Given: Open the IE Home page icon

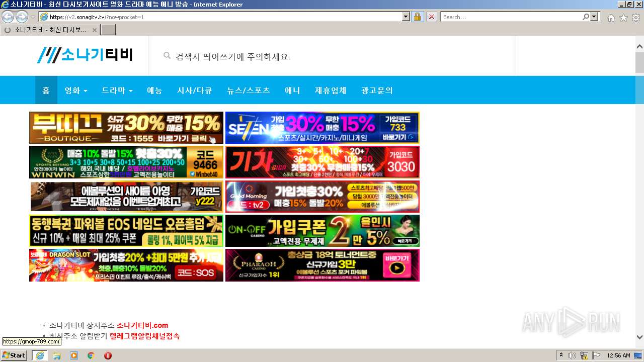Looking at the screenshot, I should 611,18.
